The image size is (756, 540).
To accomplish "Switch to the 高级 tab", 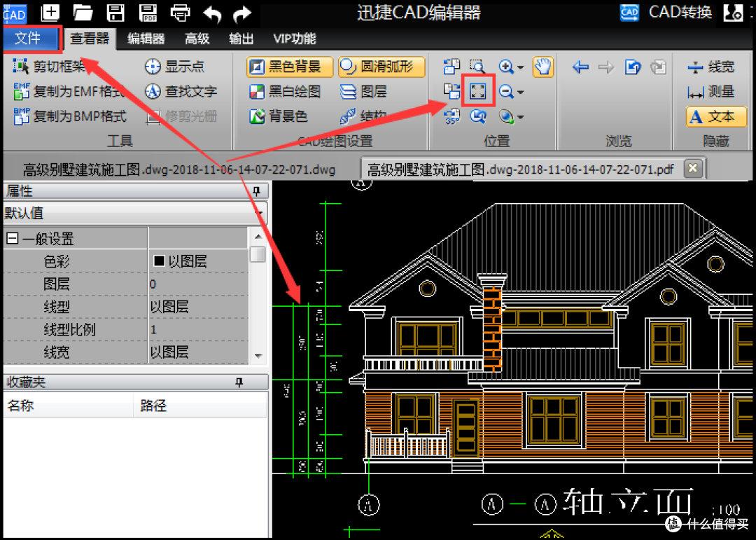I will (197, 39).
